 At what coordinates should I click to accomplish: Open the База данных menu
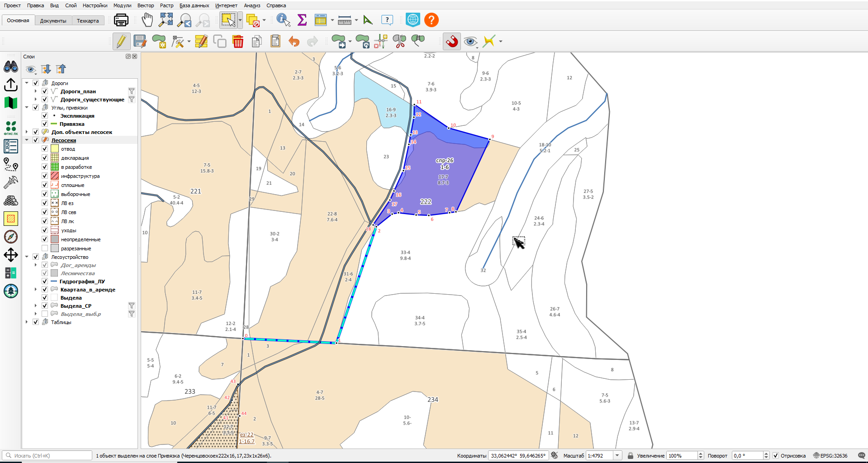coord(194,5)
